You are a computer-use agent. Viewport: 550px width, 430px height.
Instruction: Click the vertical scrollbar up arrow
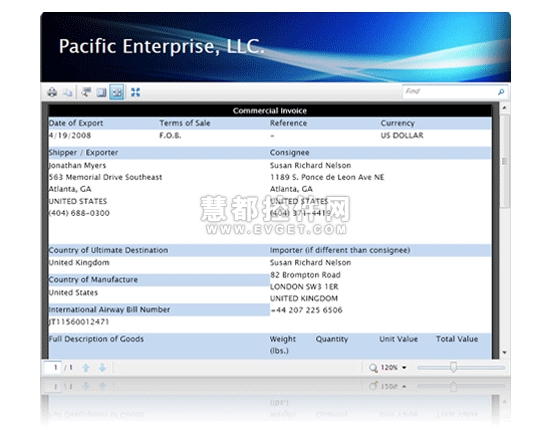504,108
